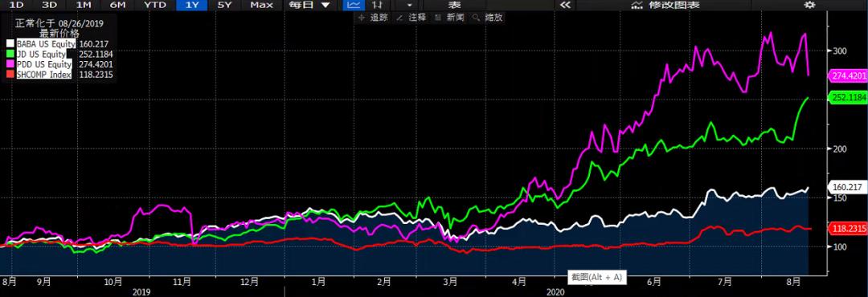The image size is (868, 297).
Task: Activate the 缩放 zoom tool
Action: [489, 18]
